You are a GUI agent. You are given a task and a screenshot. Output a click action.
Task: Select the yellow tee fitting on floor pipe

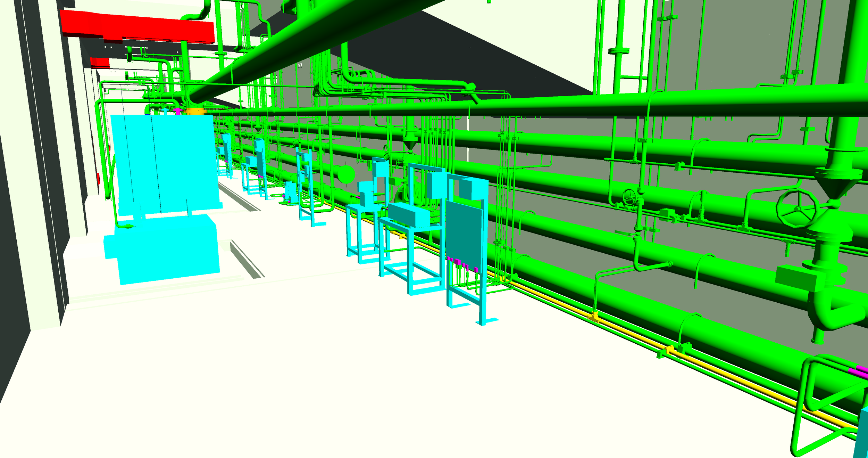[594, 317]
